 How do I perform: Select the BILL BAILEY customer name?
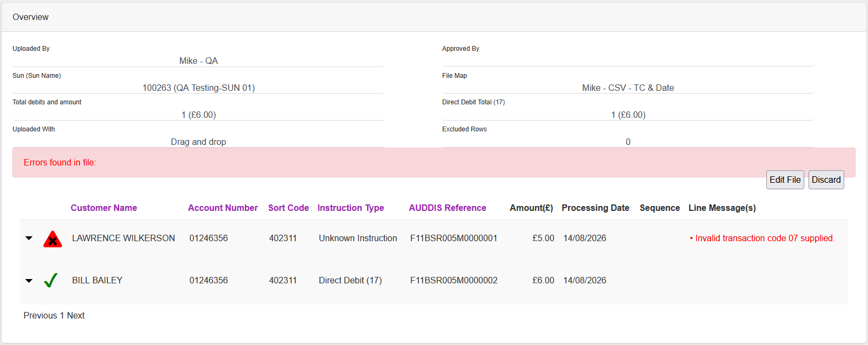(x=97, y=280)
